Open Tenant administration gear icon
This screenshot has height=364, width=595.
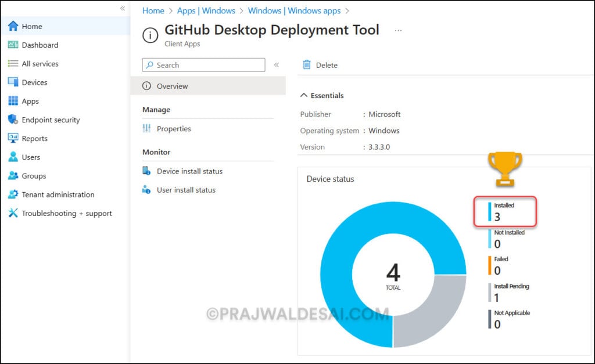13,194
